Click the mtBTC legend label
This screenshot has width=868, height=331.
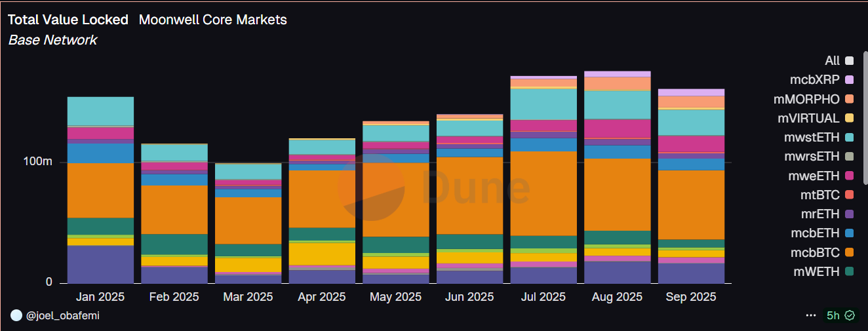click(x=819, y=195)
